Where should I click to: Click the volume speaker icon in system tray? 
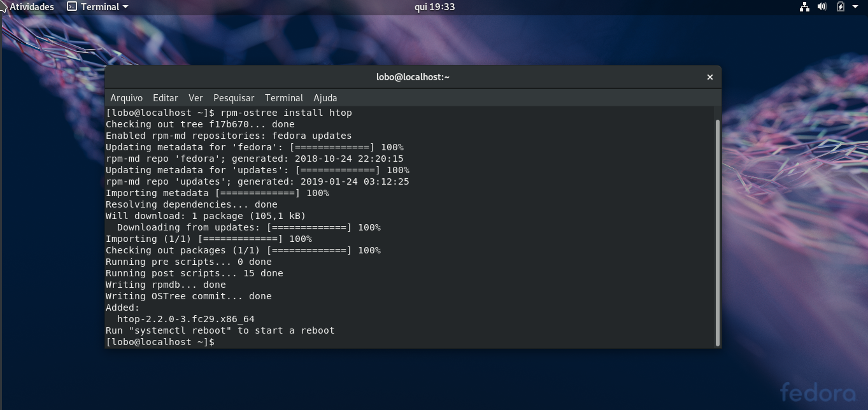[x=822, y=6]
